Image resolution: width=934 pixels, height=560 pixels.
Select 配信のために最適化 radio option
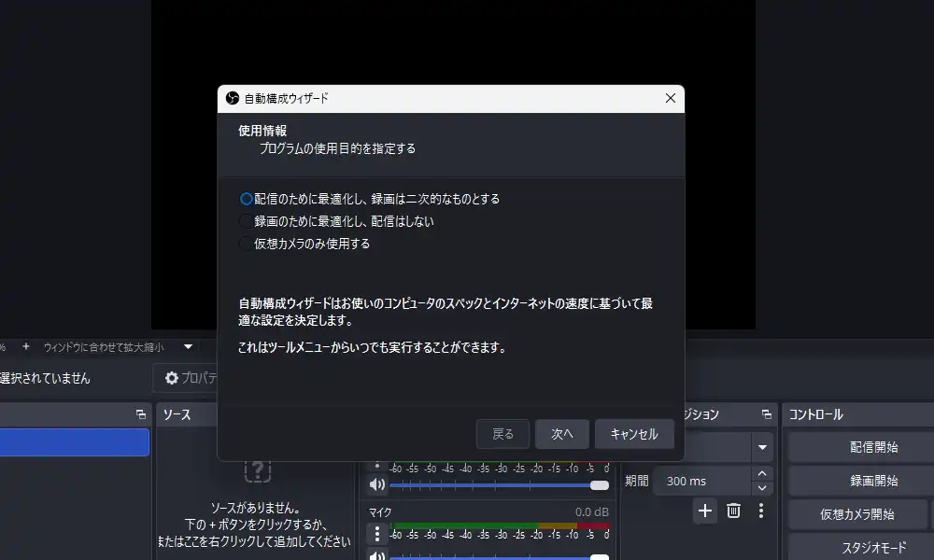(x=247, y=199)
